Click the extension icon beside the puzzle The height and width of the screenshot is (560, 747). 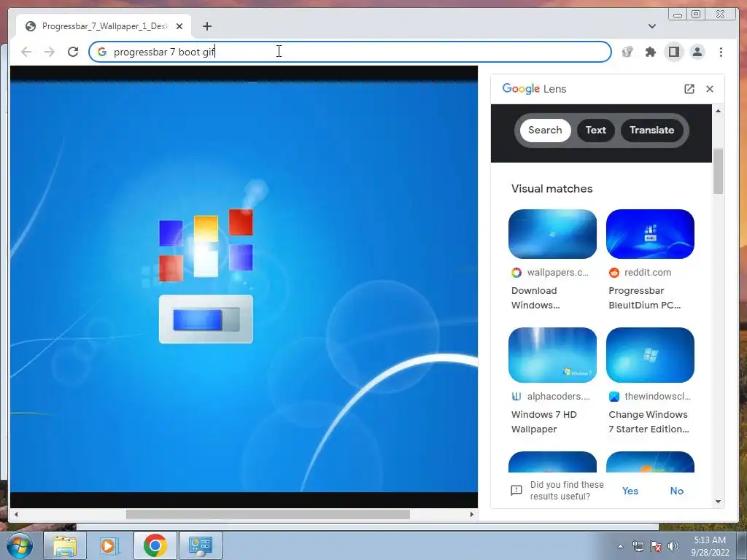click(627, 52)
